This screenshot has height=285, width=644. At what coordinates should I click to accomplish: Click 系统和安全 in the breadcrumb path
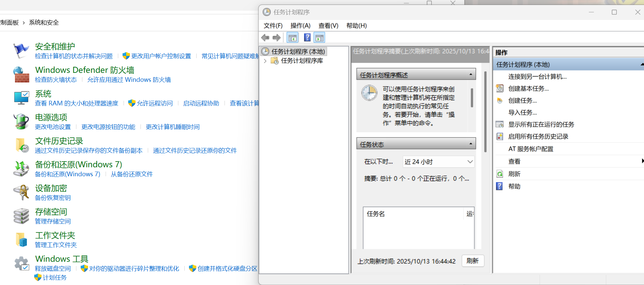44,23
